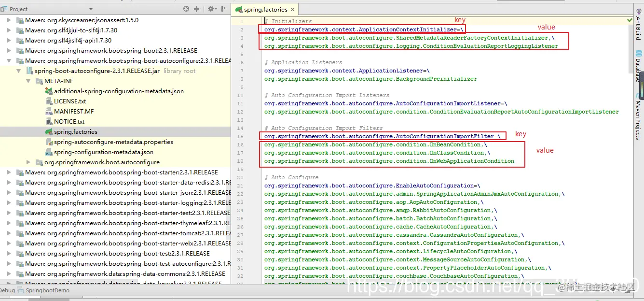This screenshot has width=644, height=301.
Task: Click the properties icon of spring-autoconfigure-metadata
Action: pyautogui.click(x=49, y=142)
